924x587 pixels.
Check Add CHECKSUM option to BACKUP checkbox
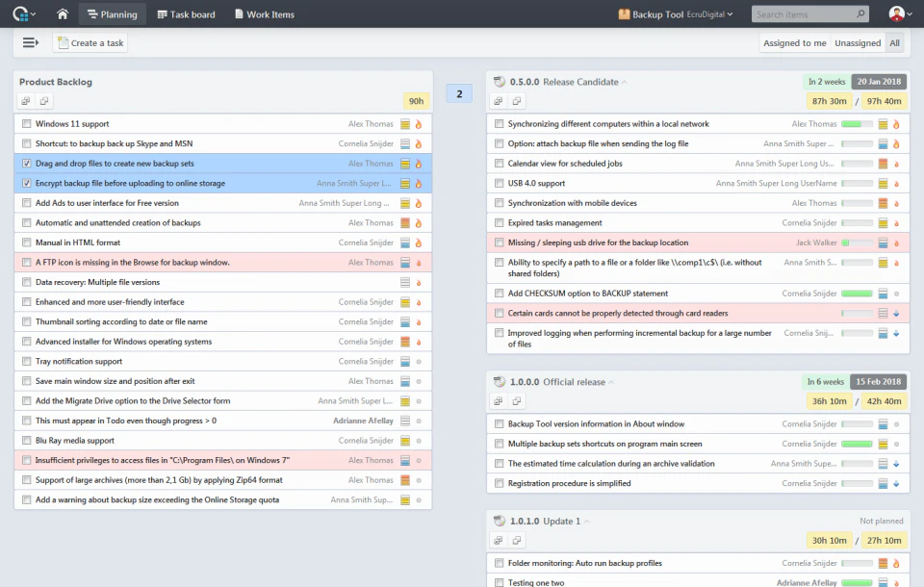tap(500, 293)
